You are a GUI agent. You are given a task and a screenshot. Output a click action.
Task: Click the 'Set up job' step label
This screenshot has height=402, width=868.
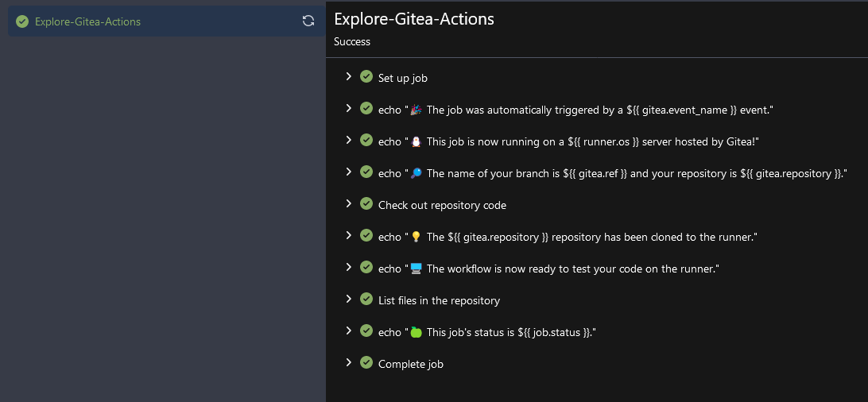pyautogui.click(x=402, y=78)
